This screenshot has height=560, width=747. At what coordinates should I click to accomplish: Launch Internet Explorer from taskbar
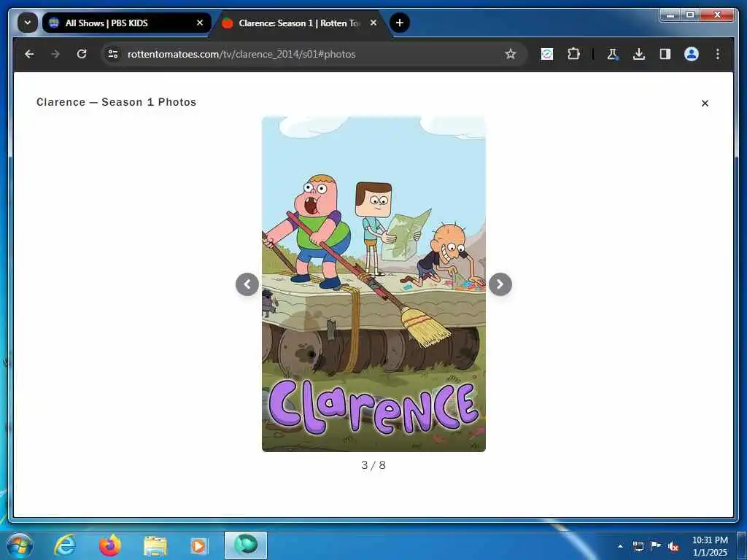tap(65, 545)
